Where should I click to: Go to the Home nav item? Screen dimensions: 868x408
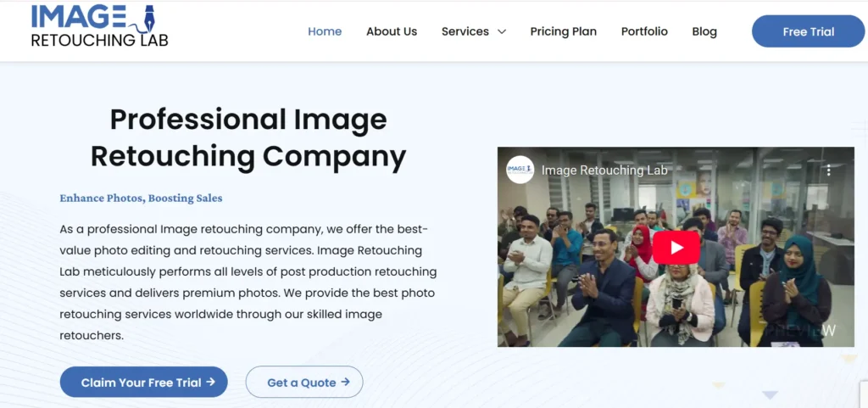325,31
